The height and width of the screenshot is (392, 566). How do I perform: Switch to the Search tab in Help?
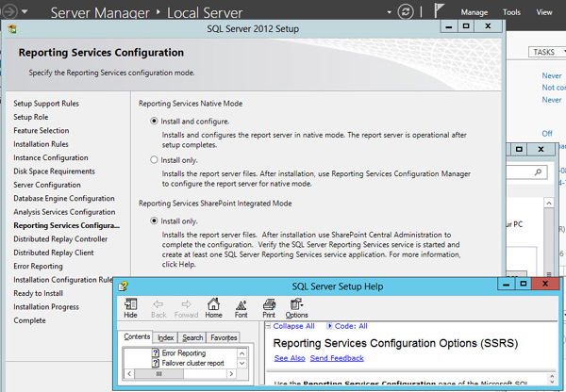click(192, 337)
